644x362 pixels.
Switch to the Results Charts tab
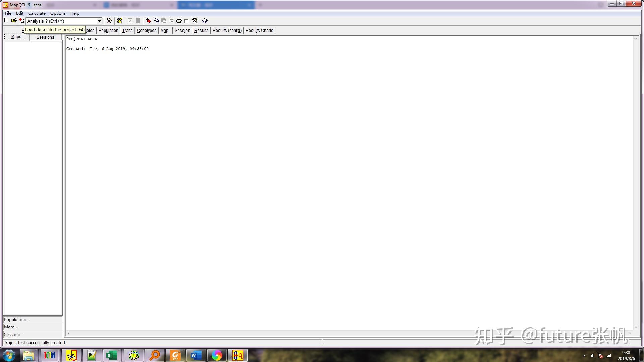coord(259,31)
